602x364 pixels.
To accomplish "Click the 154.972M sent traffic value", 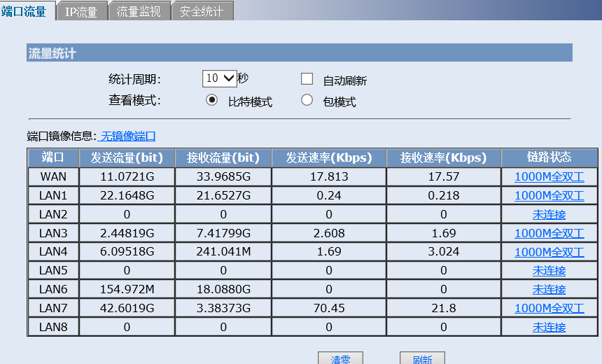I will 127,290.
